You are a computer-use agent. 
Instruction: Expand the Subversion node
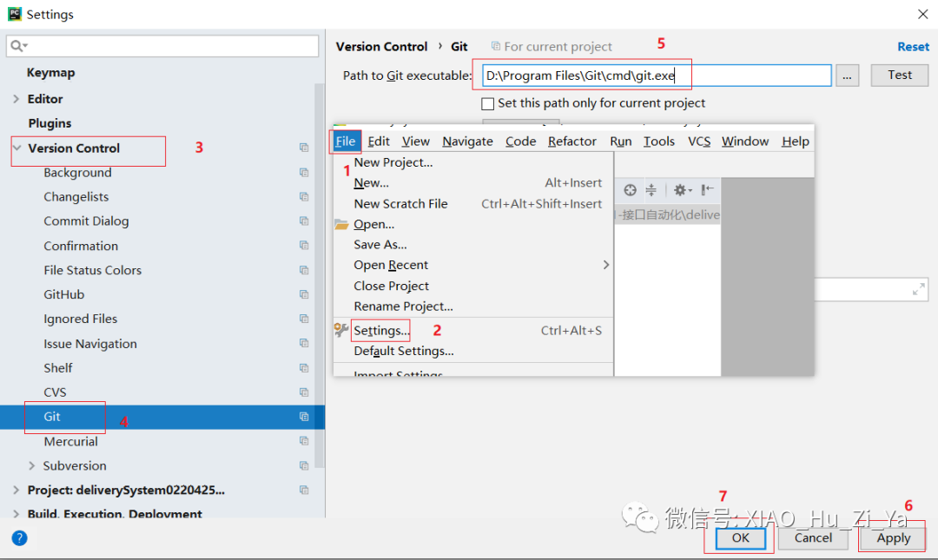tap(32, 465)
